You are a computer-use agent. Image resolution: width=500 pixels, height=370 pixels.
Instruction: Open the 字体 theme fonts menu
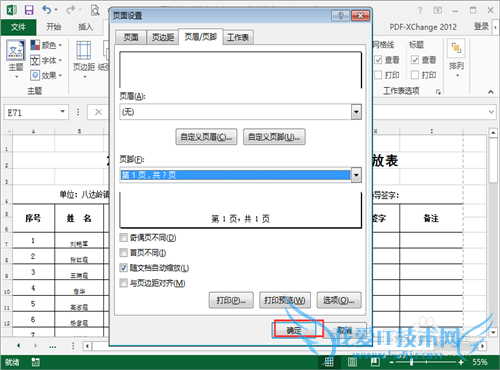coord(46,60)
